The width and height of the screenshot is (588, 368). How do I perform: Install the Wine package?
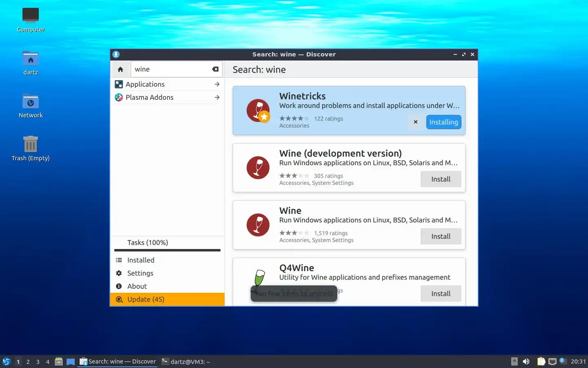coord(441,236)
